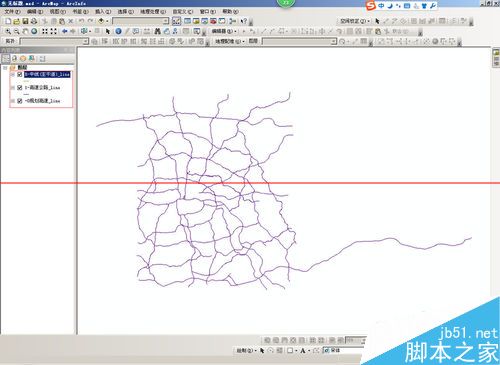This screenshot has height=365, width=500.
Task: Click Fixed Zoom Out arrows icon
Action: 53,31
